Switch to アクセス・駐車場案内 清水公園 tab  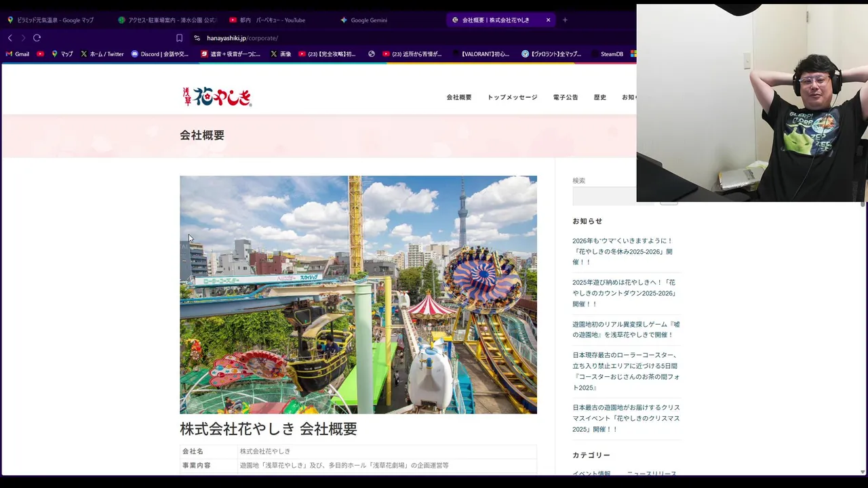[x=167, y=20]
